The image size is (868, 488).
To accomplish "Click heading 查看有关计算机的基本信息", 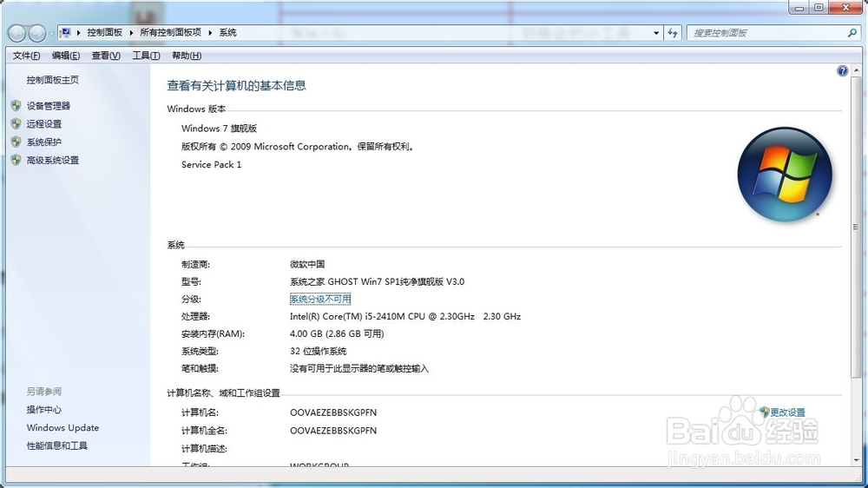I will (236, 85).
